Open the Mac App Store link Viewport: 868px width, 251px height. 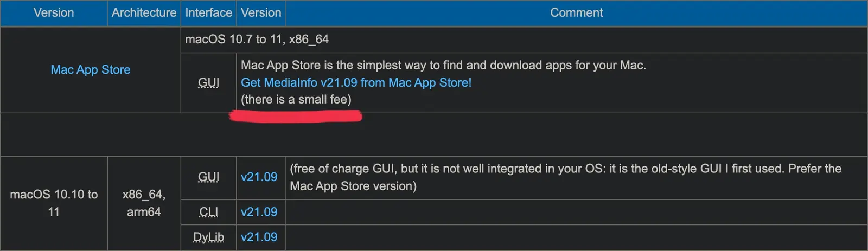point(91,69)
